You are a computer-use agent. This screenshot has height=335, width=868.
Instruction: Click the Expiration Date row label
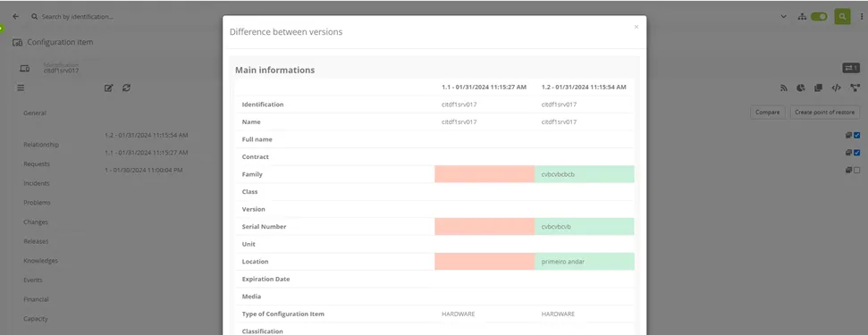pyautogui.click(x=265, y=279)
